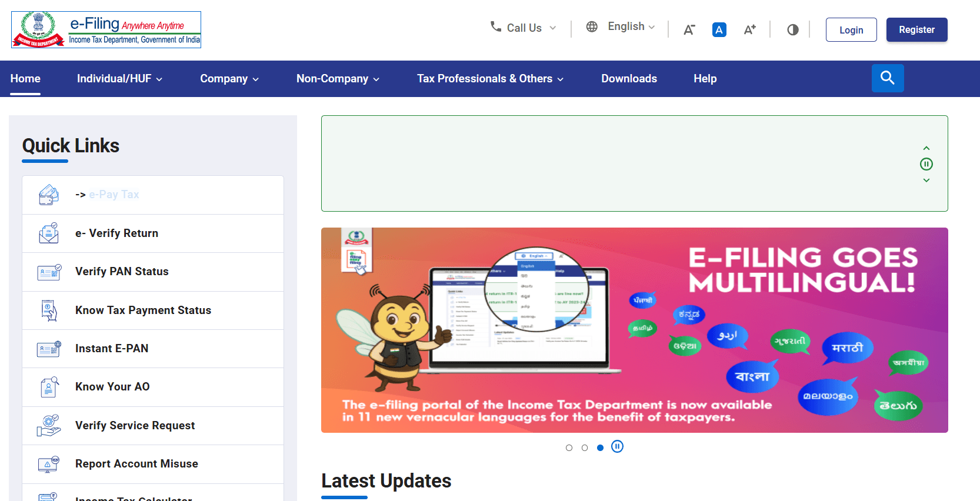Click the E-Filing Goes Multilingual banner
980x501 pixels.
tap(635, 330)
